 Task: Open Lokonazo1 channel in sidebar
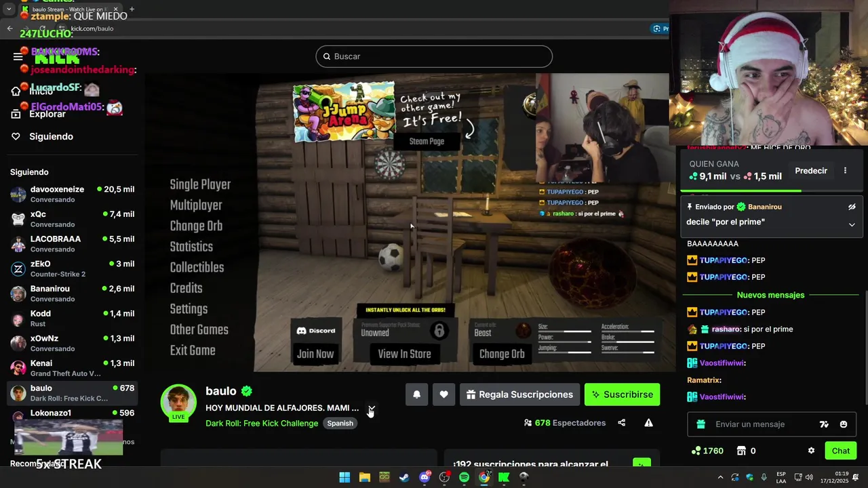[x=72, y=413]
